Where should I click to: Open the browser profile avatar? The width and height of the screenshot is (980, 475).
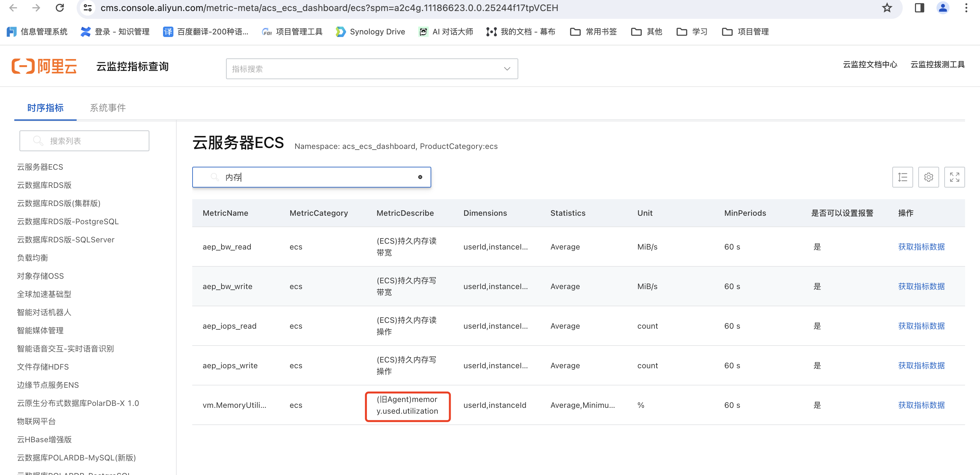(x=943, y=8)
